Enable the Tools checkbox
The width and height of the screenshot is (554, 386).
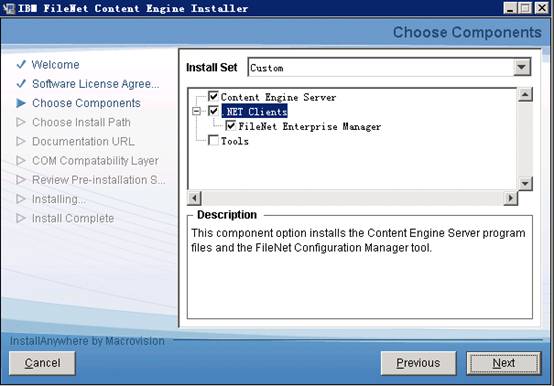(x=213, y=140)
